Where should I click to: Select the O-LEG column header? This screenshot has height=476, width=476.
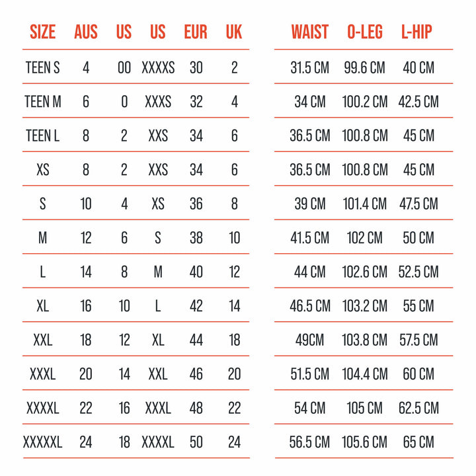tap(365, 32)
